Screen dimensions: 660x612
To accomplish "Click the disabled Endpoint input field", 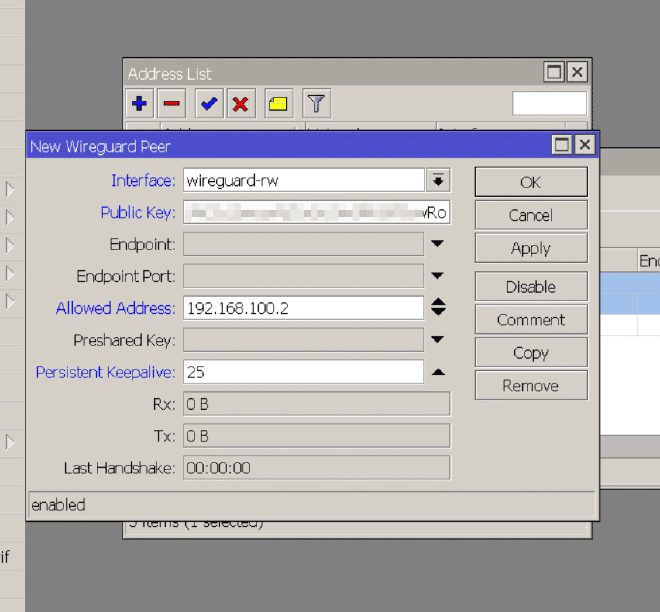I will coord(303,244).
